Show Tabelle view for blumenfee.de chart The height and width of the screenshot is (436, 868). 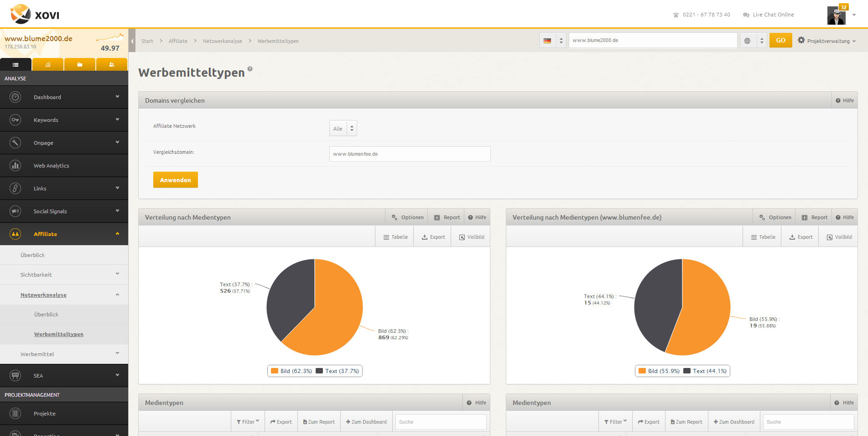tap(763, 237)
